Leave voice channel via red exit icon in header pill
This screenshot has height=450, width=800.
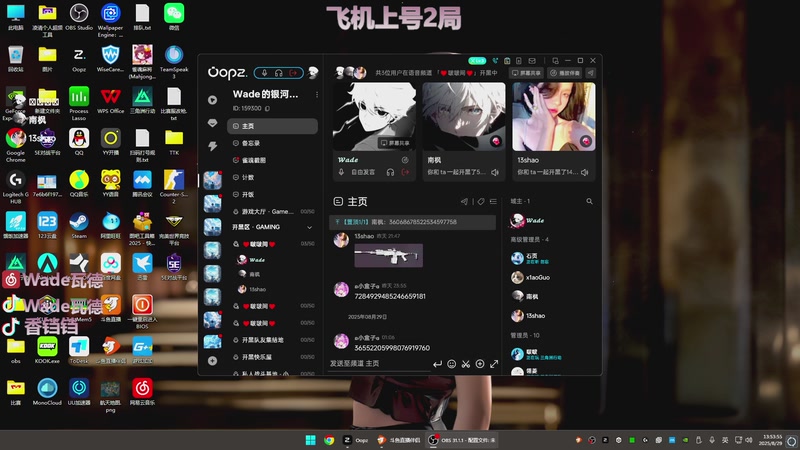293,73
